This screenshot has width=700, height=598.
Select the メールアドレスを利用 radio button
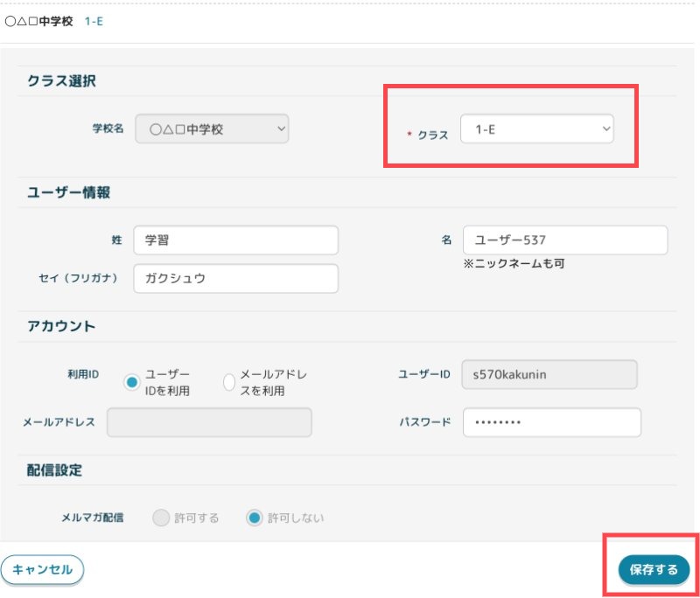(x=229, y=382)
